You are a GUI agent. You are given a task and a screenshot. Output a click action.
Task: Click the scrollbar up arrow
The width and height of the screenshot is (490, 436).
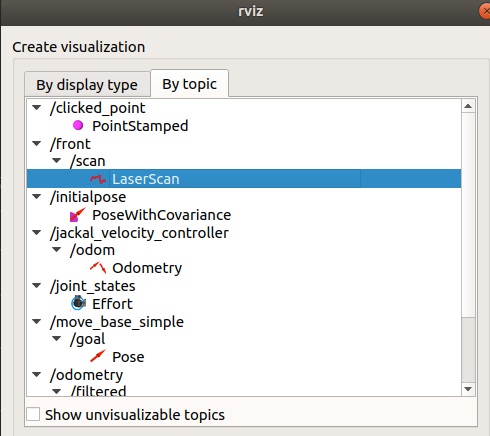(x=468, y=106)
